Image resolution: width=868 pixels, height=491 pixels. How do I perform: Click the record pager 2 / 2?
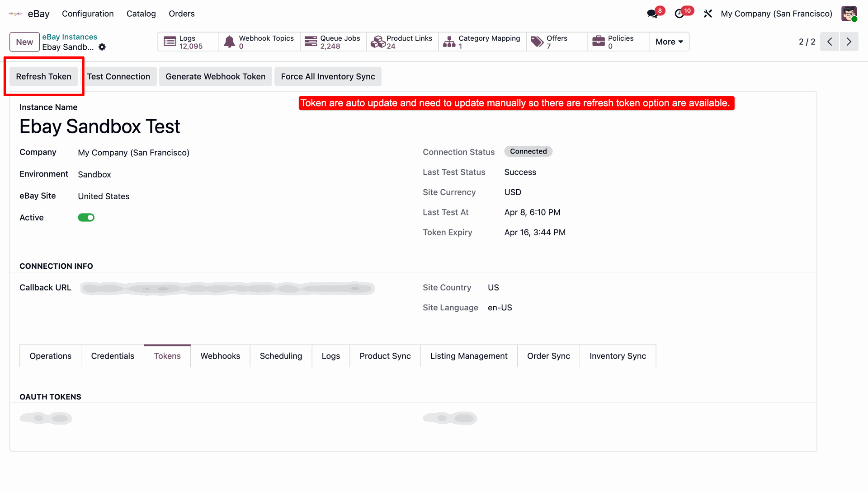point(807,42)
